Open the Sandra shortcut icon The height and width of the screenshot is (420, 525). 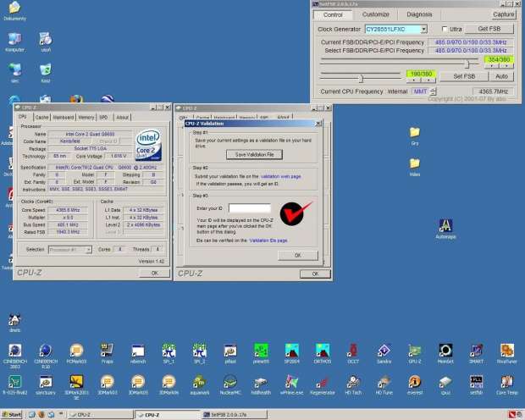pos(384,351)
